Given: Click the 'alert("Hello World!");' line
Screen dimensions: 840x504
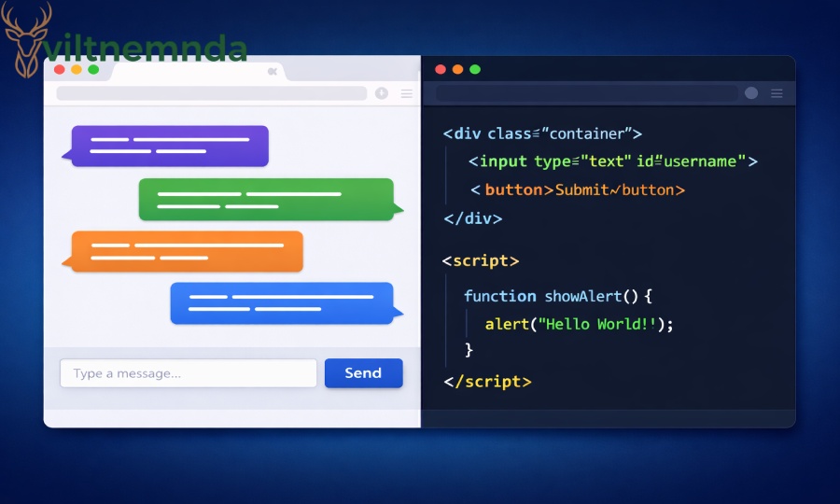Looking at the screenshot, I should [579, 324].
